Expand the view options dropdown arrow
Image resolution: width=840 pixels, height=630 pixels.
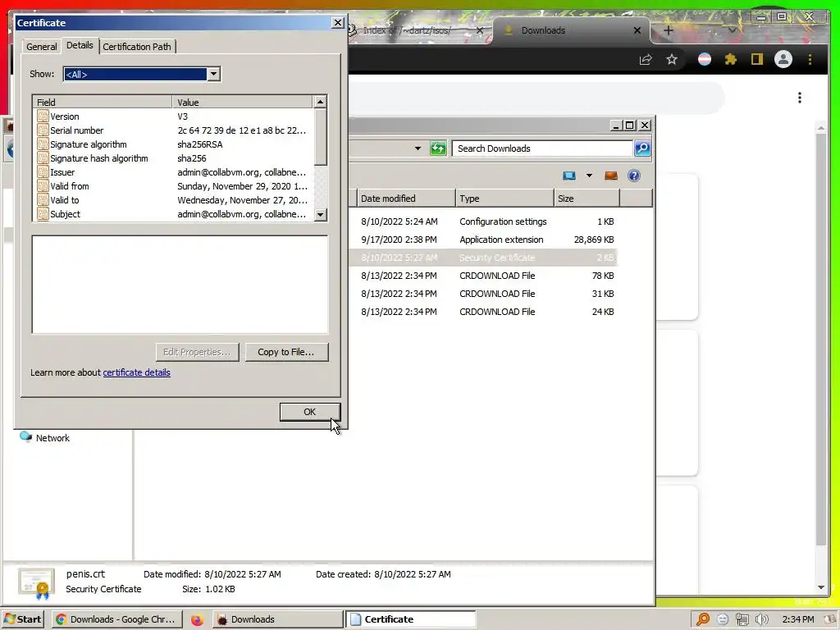coord(589,176)
